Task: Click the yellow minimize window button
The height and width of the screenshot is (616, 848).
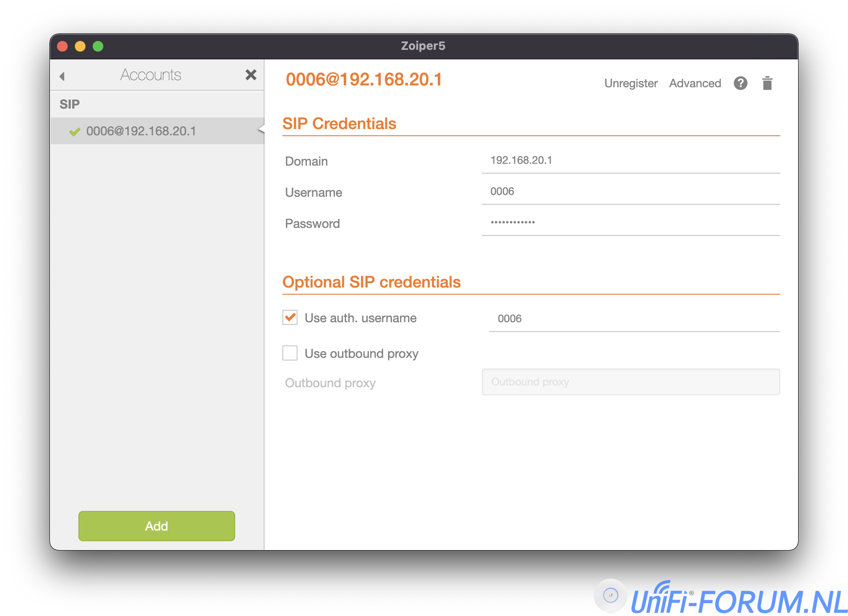Action: [80, 46]
